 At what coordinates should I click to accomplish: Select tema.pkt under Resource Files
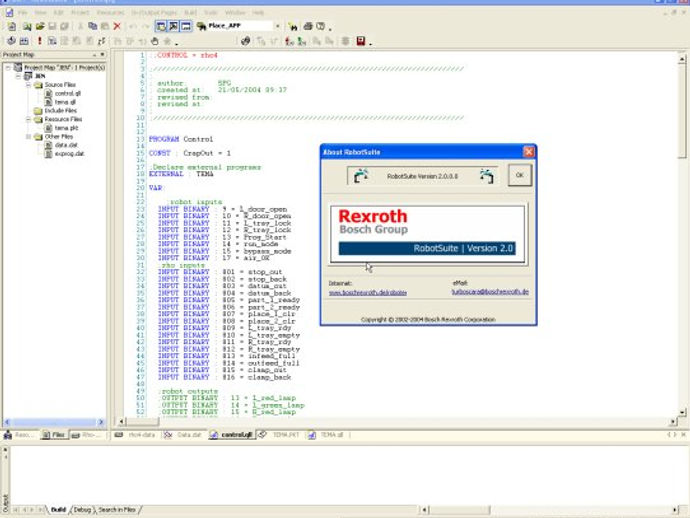(x=66, y=128)
